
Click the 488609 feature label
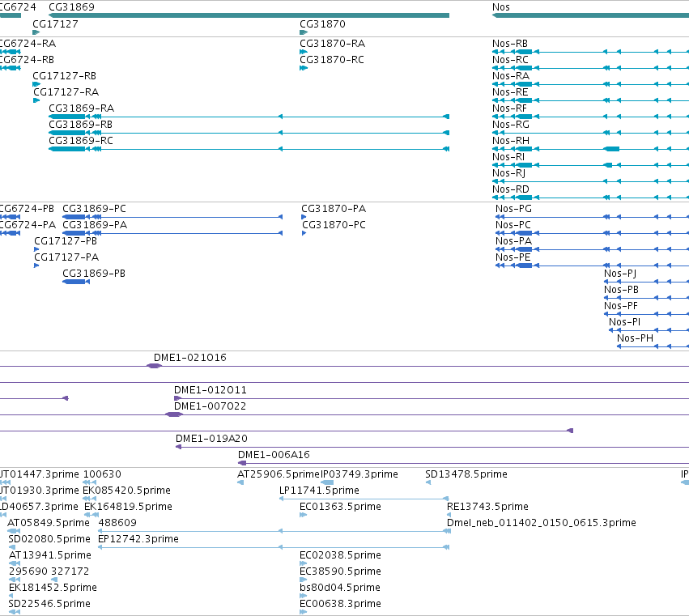point(117,523)
